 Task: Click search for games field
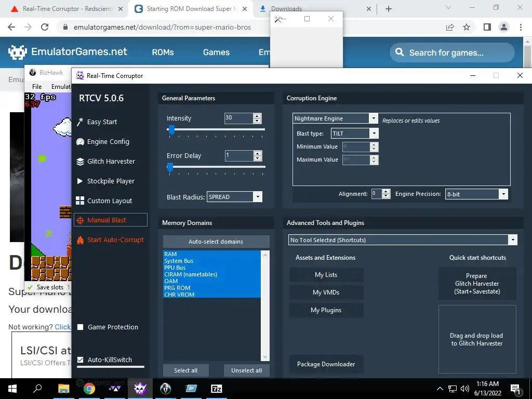click(453, 52)
